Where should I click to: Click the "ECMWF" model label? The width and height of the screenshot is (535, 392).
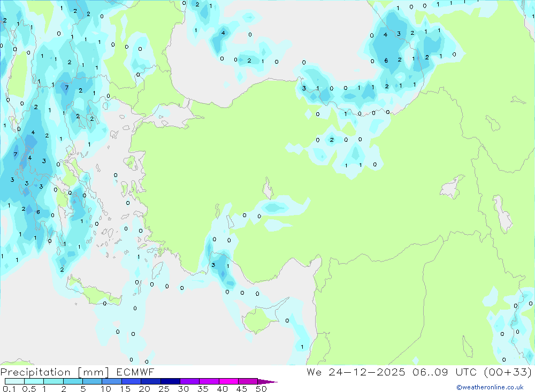(x=135, y=372)
